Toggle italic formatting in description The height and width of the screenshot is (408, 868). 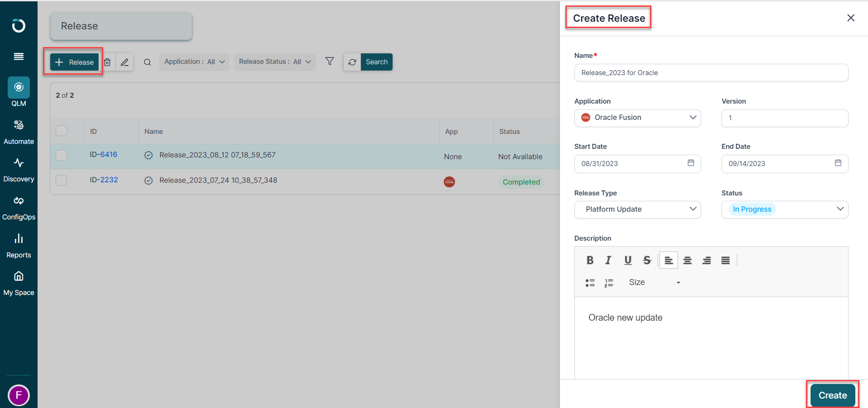(608, 260)
